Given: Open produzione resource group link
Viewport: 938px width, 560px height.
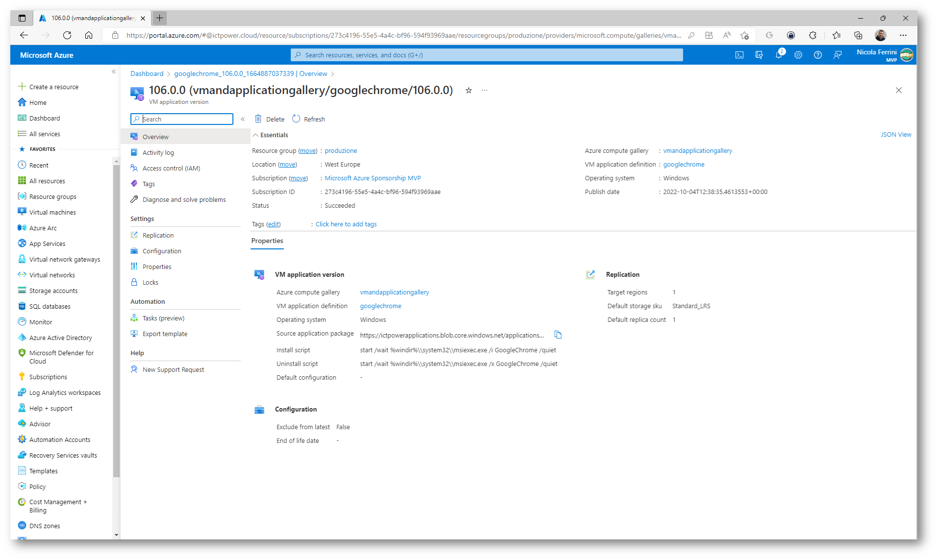Looking at the screenshot, I should (341, 150).
